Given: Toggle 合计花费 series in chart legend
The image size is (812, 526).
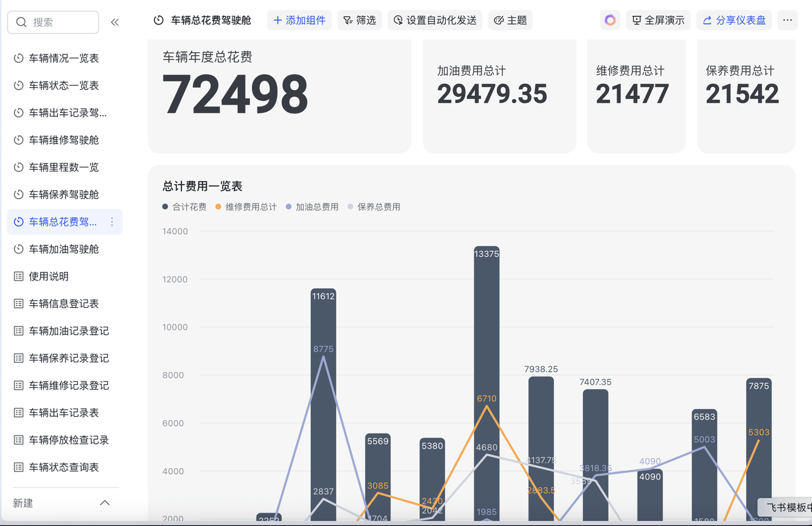Looking at the screenshot, I should pyautogui.click(x=185, y=207).
